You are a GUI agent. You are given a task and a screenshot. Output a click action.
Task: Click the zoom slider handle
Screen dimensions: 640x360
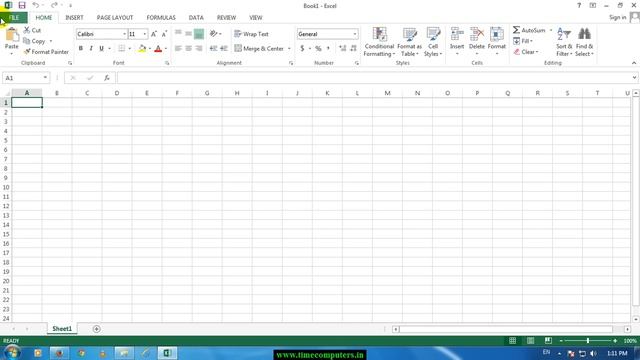(x=588, y=341)
